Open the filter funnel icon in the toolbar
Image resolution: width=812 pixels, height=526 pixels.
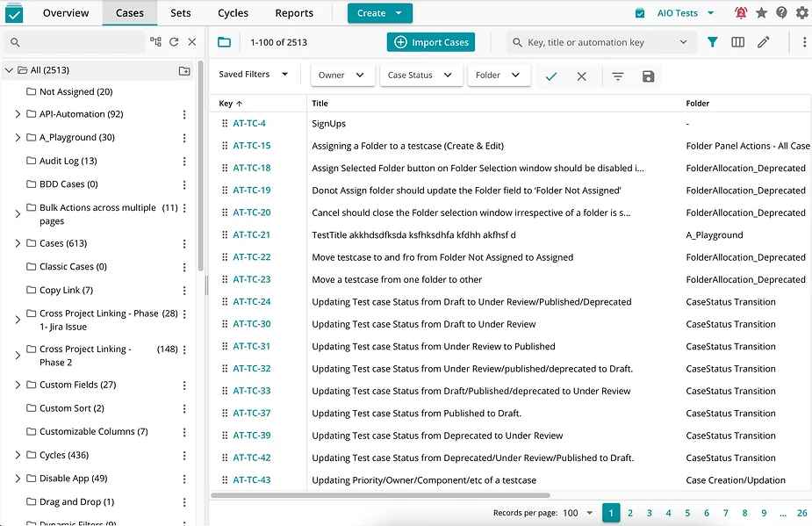712,41
